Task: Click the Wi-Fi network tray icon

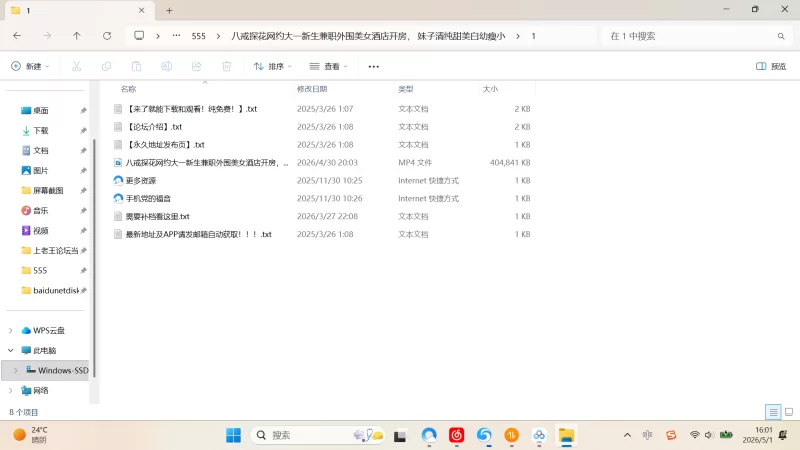Action: click(x=694, y=435)
